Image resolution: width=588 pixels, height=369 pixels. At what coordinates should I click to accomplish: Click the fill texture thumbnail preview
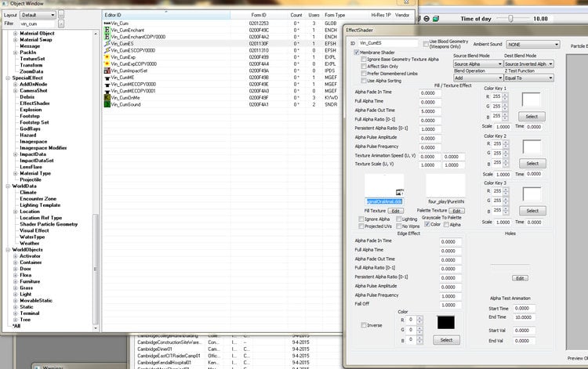pos(384,186)
